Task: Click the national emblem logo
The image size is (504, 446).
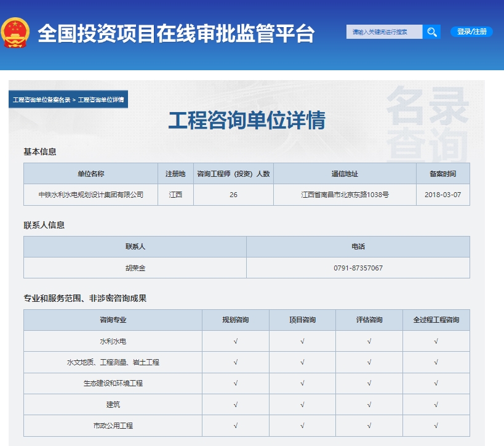Action: (15, 33)
